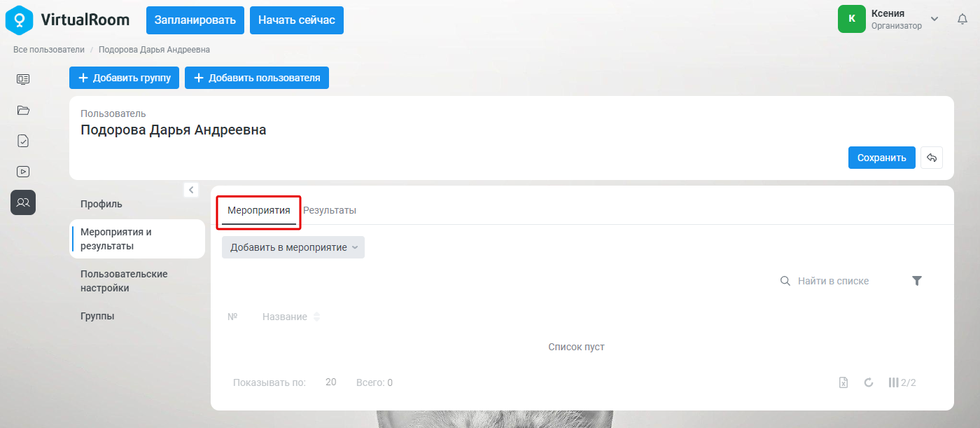Open the users sidebar icon
This screenshot has height=428, width=980.
pos(23,202)
